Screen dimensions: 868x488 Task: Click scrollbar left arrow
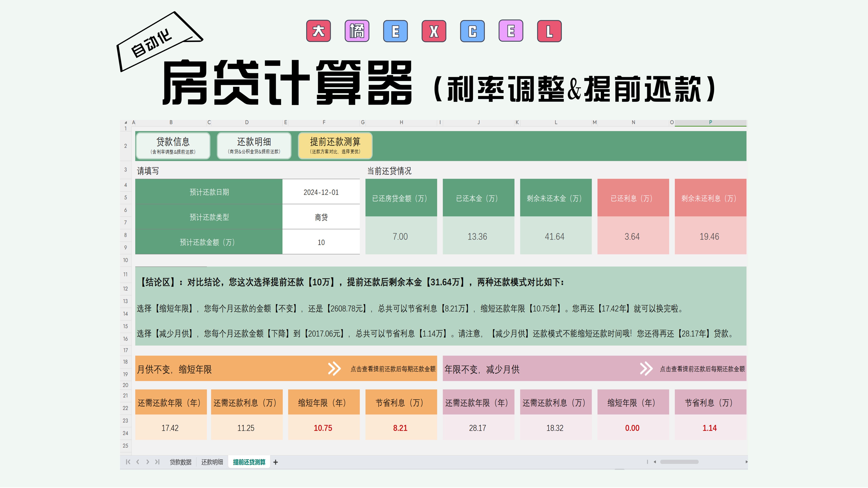click(x=655, y=462)
